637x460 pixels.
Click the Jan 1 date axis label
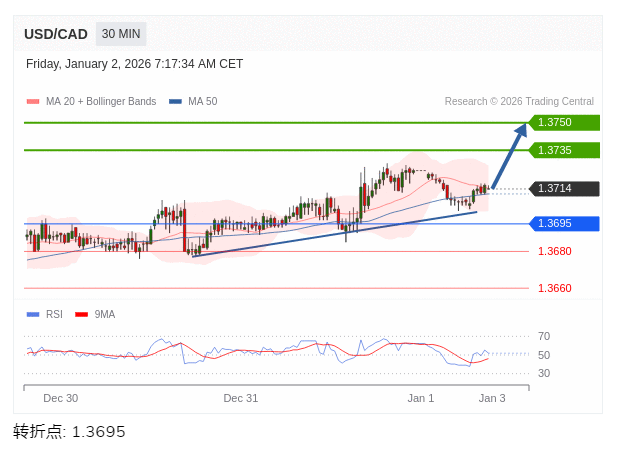click(x=420, y=398)
